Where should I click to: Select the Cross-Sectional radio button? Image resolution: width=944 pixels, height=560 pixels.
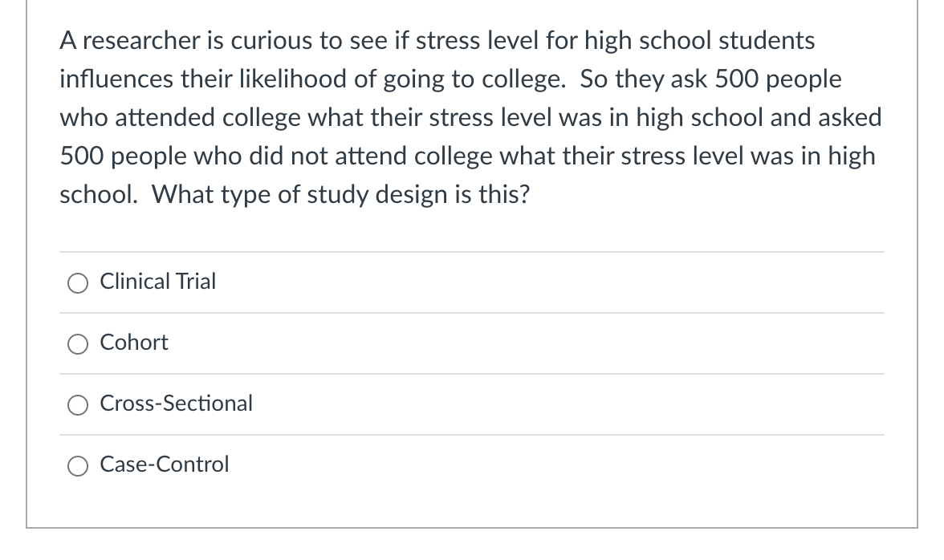click(x=78, y=404)
